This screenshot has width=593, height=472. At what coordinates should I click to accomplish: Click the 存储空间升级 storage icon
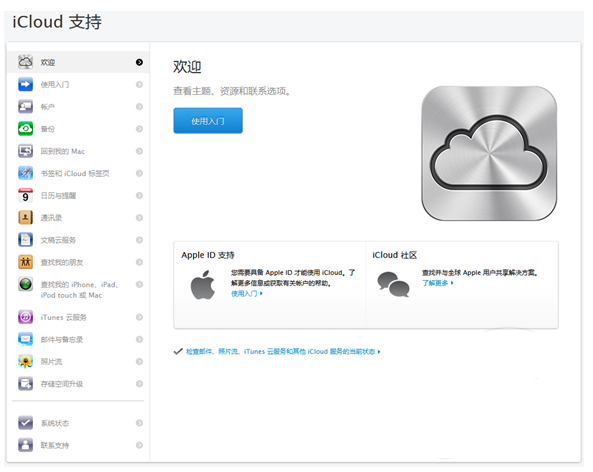click(25, 384)
